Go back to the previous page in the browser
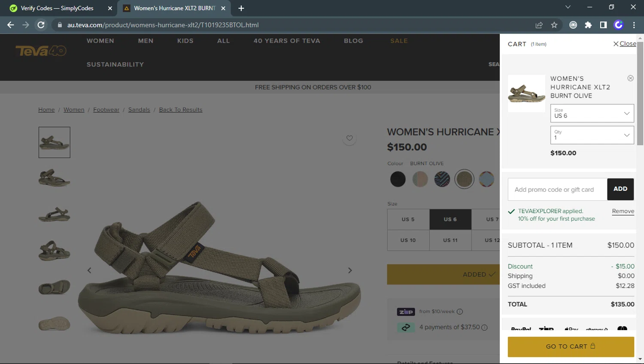Screen dimensions: 644x364 pyautogui.click(x=11, y=25)
